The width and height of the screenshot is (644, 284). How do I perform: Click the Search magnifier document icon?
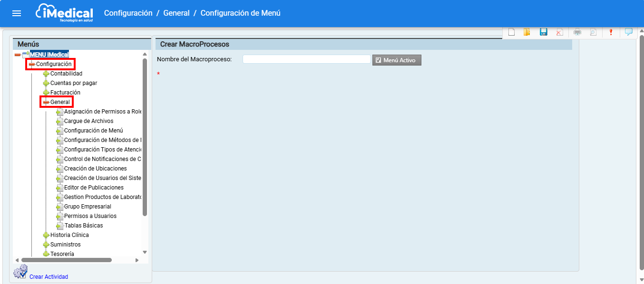point(593,32)
